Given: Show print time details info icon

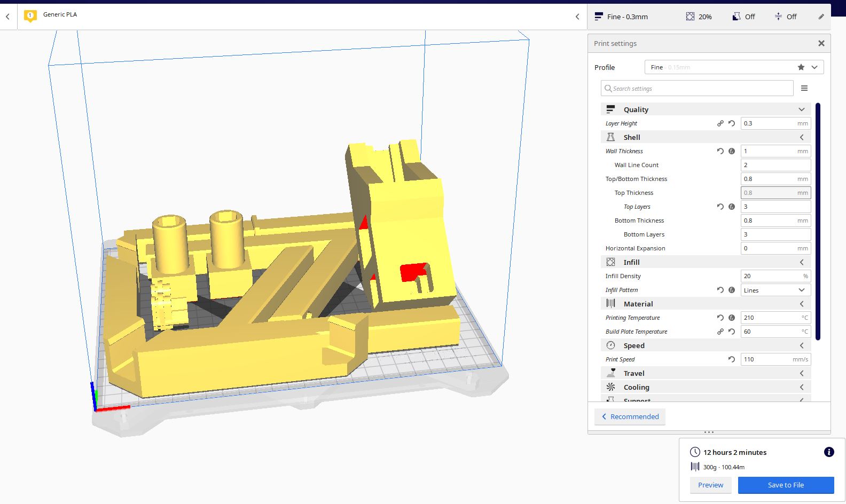Looking at the screenshot, I should 829,452.
